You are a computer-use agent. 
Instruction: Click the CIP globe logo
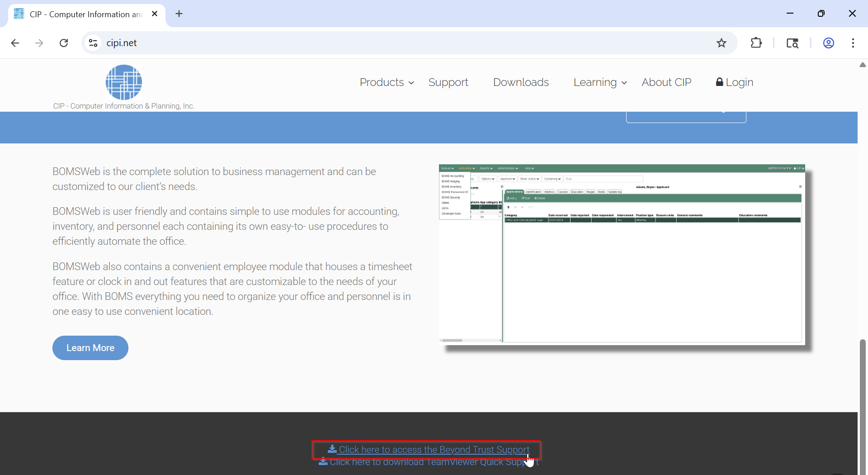click(x=123, y=82)
